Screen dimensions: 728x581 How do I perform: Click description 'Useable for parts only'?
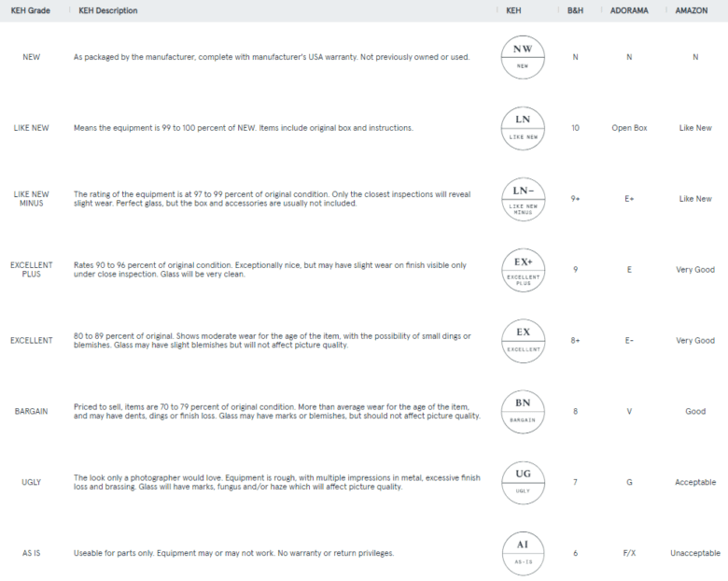tap(233, 553)
